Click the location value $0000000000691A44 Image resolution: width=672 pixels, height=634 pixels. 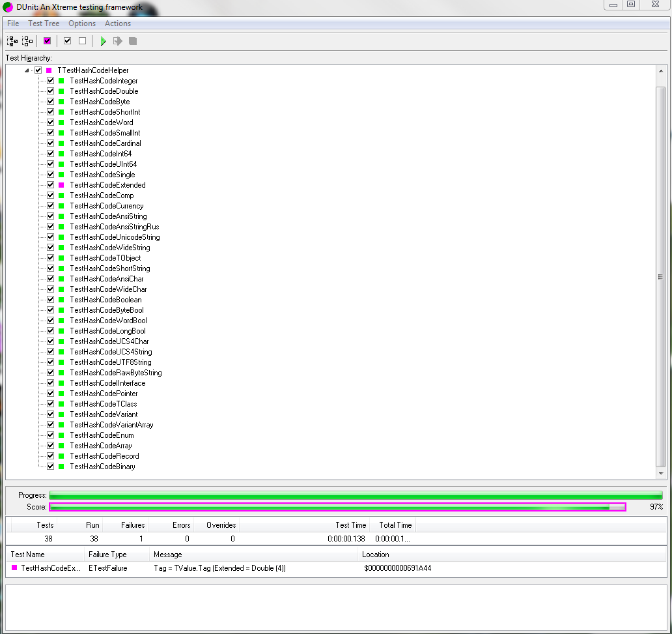pyautogui.click(x=397, y=568)
